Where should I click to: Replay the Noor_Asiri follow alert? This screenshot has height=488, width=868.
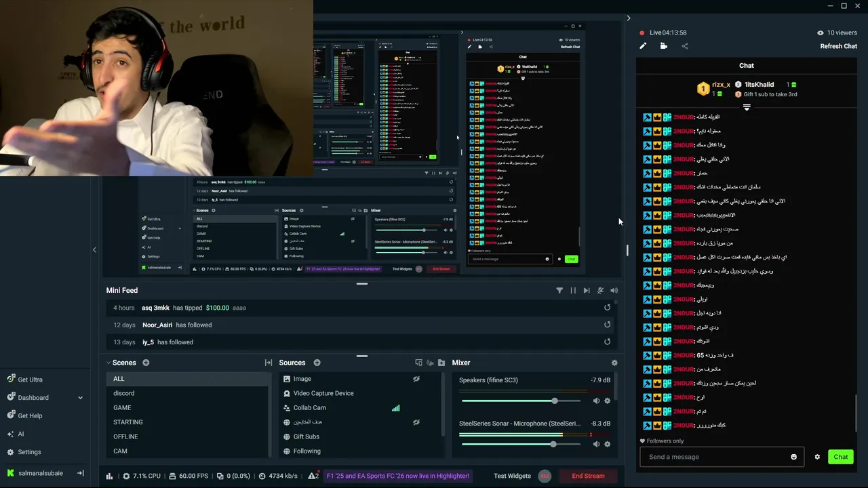607,325
